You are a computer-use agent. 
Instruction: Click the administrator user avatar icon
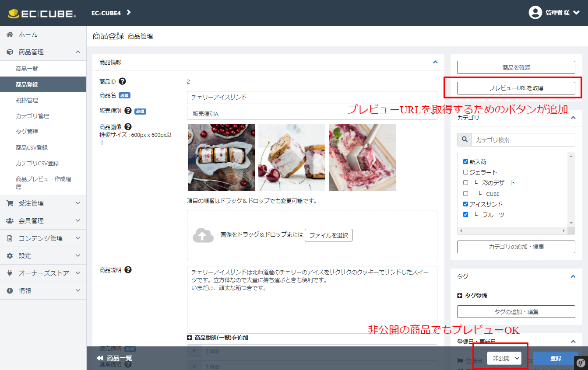pos(535,13)
